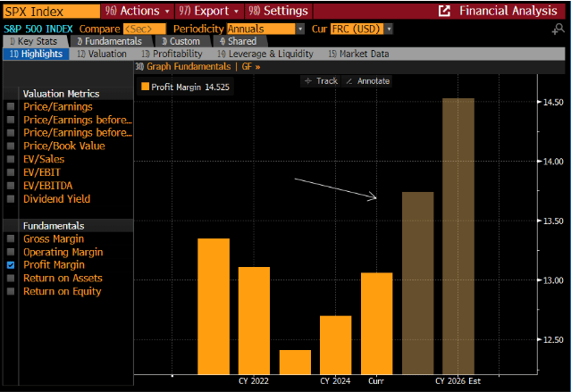This screenshot has height=392, width=571.
Task: Tick the Price/Earnings checkbox
Action: tap(11, 106)
